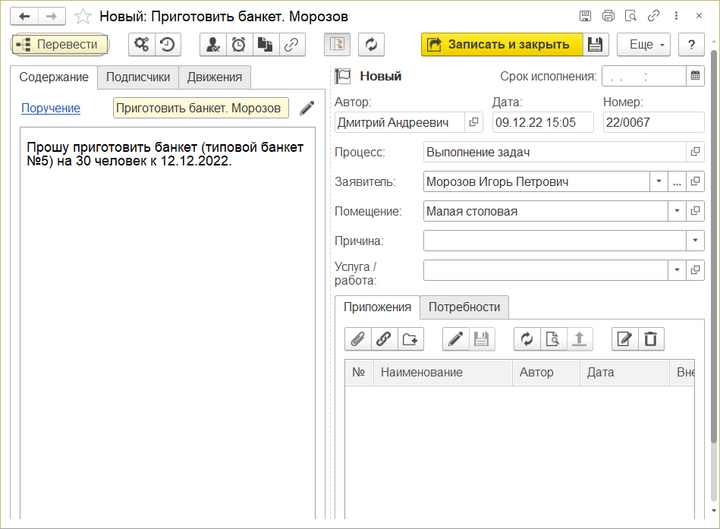Preview attachment with document magnifier icon
Image resolution: width=720 pixels, height=529 pixels.
[x=553, y=339]
